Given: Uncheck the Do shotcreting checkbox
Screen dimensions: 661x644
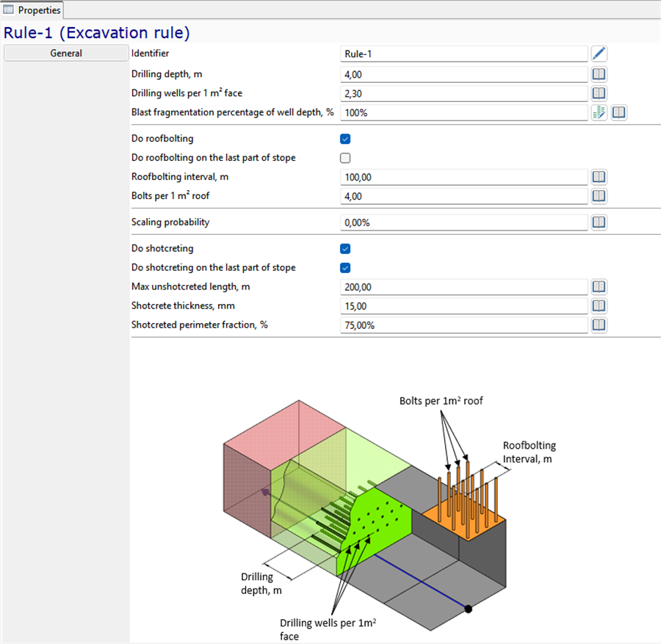Looking at the screenshot, I should [345, 249].
